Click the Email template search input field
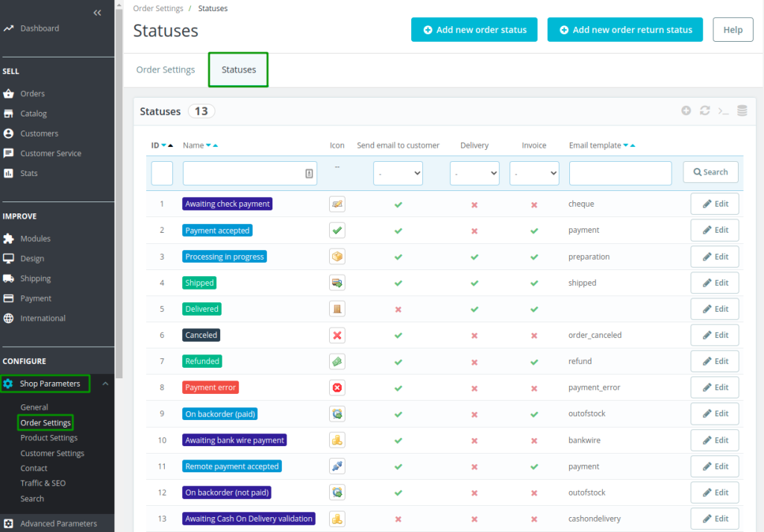The height and width of the screenshot is (532, 764). pyautogui.click(x=620, y=172)
